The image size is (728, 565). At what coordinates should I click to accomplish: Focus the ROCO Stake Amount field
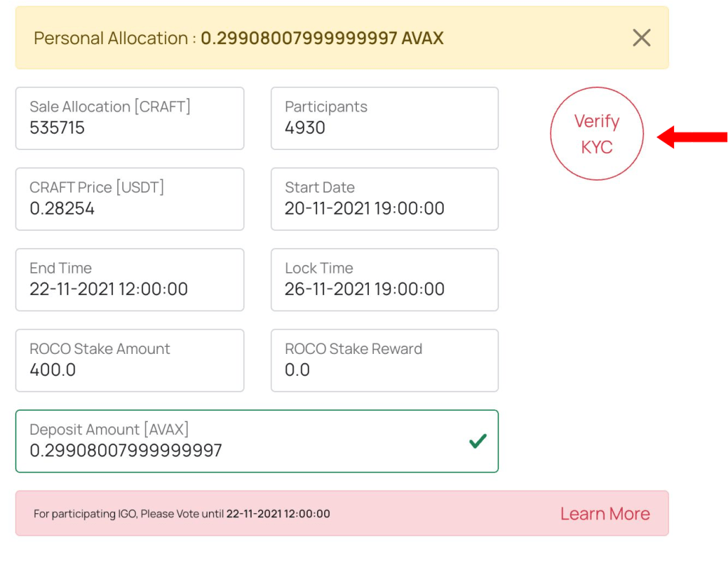(129, 360)
